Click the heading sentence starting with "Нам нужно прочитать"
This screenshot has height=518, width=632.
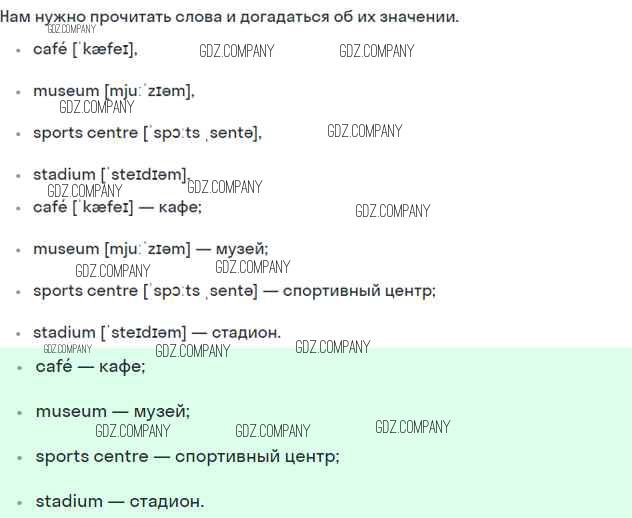[230, 17]
